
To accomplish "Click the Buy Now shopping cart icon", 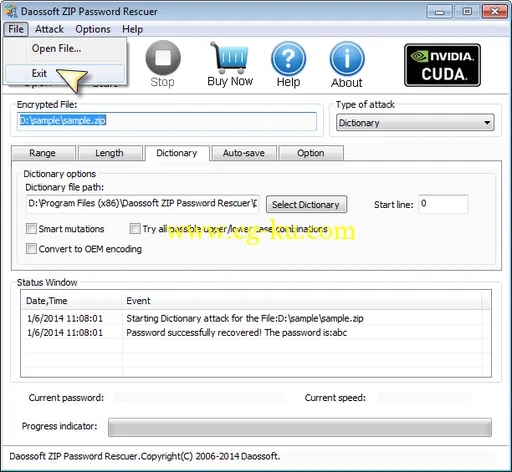I will 229,57.
